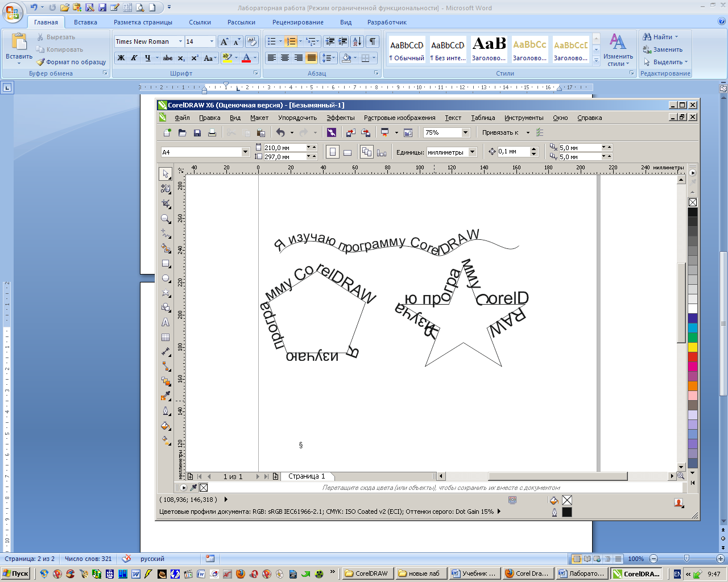Open the units 'миллиметры' dropdown

point(472,152)
